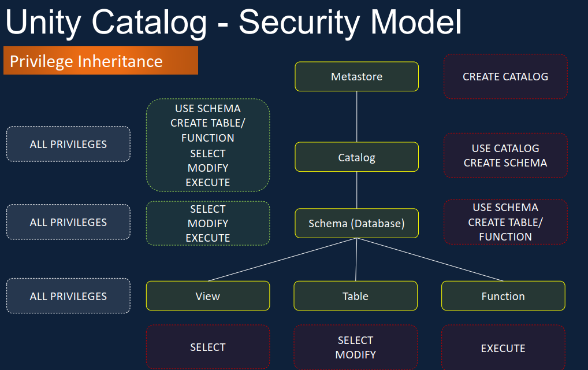Click the CREATE CATALOG privilege box
This screenshot has height=370, width=588.
505,76
